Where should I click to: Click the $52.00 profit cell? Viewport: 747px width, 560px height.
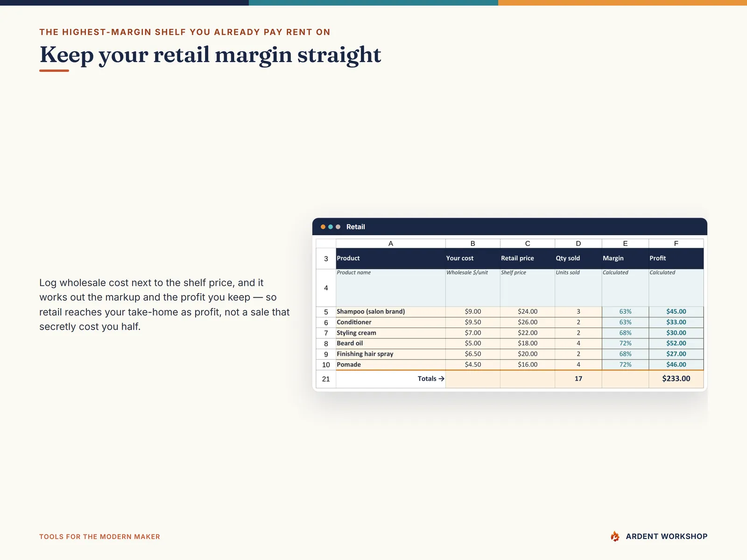[x=676, y=343]
